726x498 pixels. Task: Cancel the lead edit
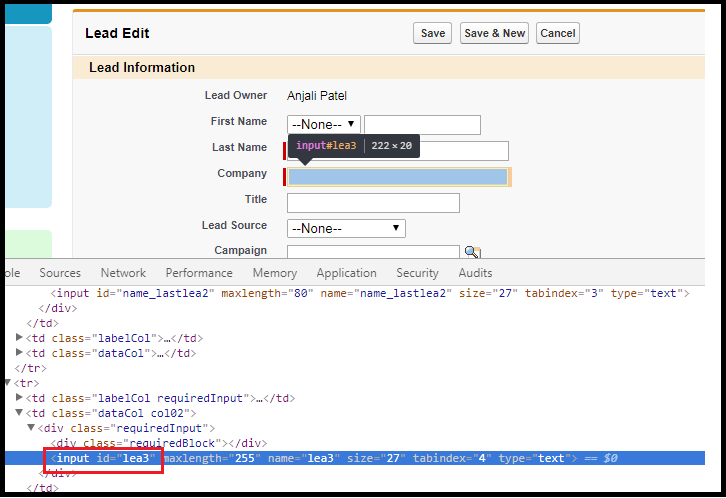coord(557,33)
